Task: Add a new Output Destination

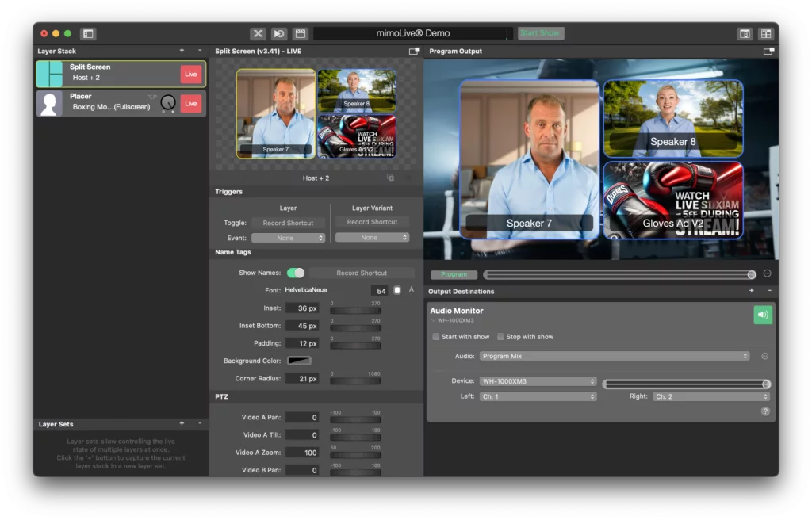Action: click(x=752, y=291)
